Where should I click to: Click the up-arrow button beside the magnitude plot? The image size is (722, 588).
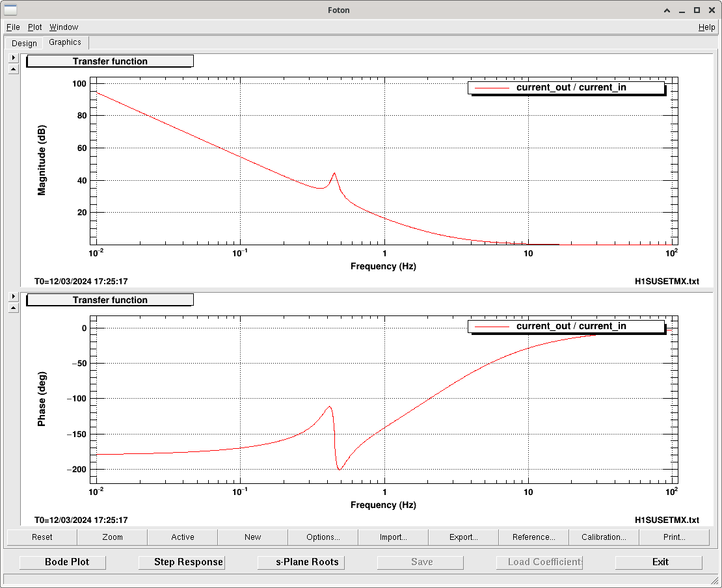(14, 69)
